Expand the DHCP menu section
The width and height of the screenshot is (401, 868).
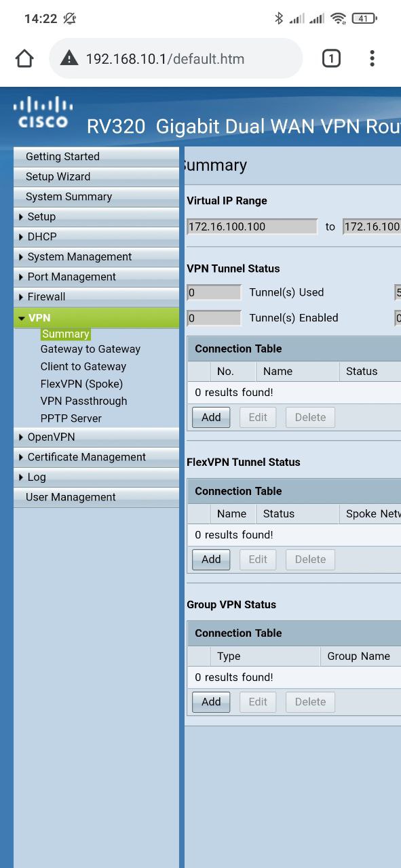pos(96,237)
